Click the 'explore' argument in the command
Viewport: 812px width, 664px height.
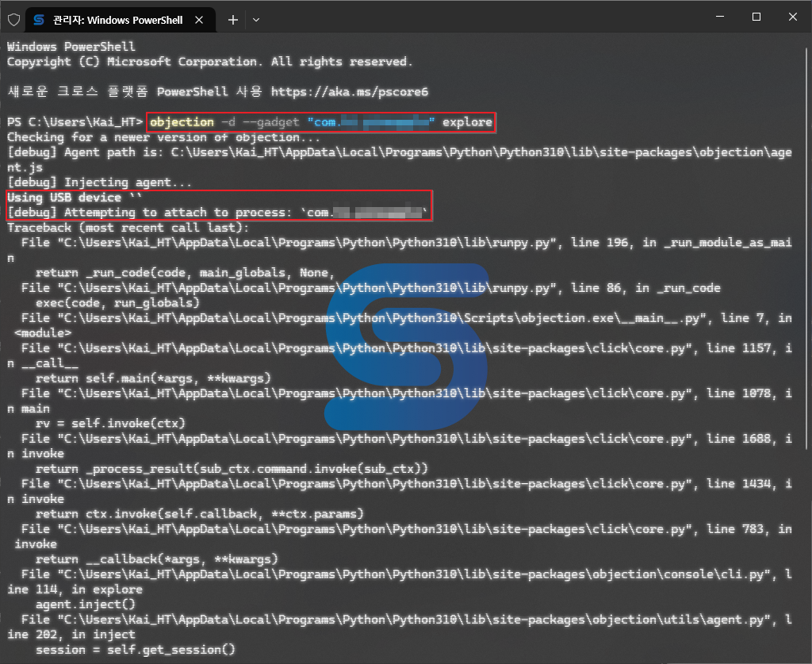tap(467, 122)
